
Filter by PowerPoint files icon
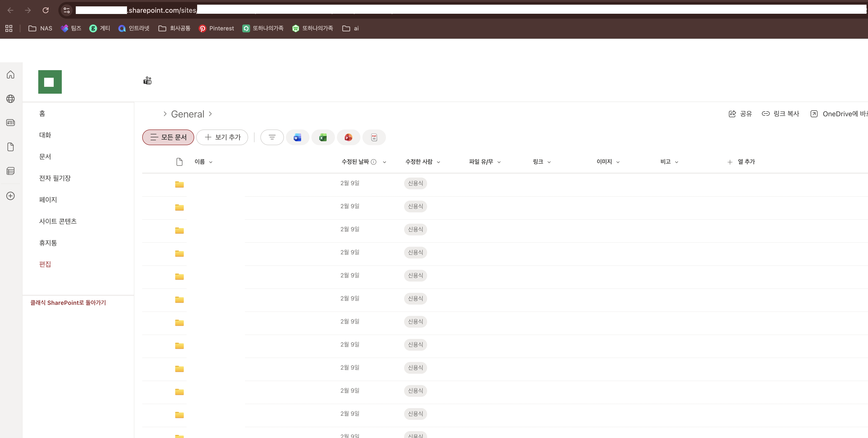(349, 137)
